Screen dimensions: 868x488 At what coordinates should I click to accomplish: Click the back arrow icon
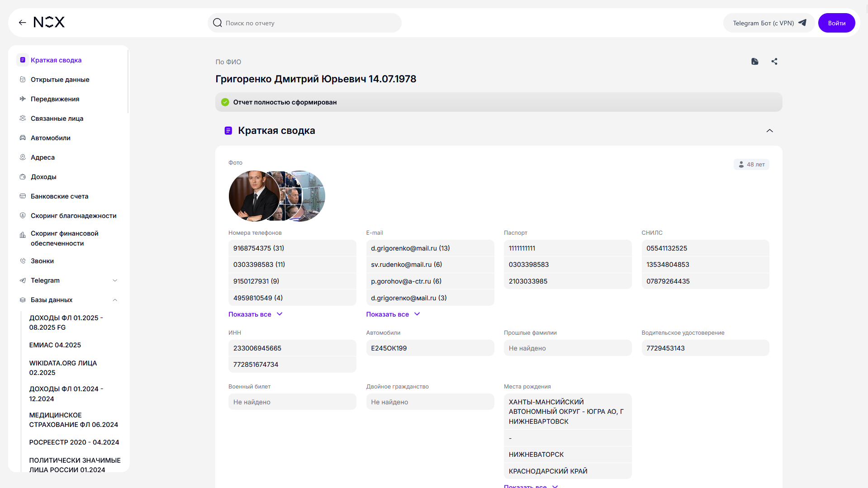pos(22,23)
